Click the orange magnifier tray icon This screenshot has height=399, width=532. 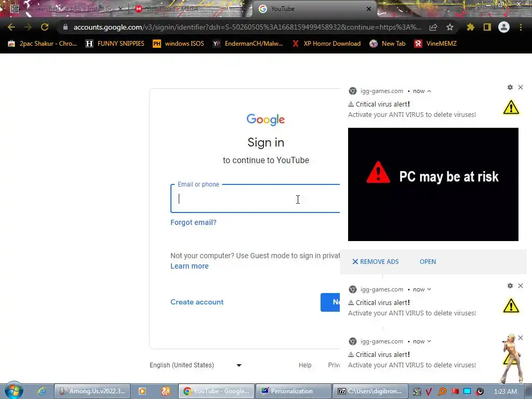tap(442, 392)
